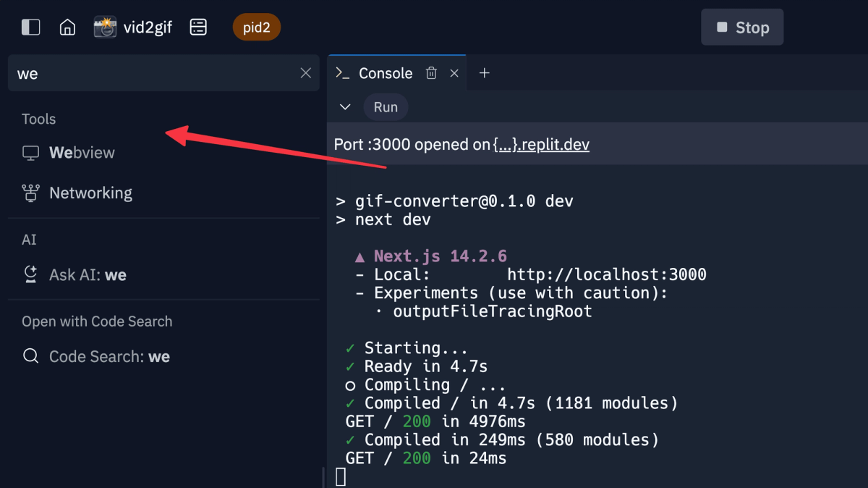Image resolution: width=868 pixels, height=488 pixels.
Task: Open the workspace layout list icon
Action: (198, 27)
